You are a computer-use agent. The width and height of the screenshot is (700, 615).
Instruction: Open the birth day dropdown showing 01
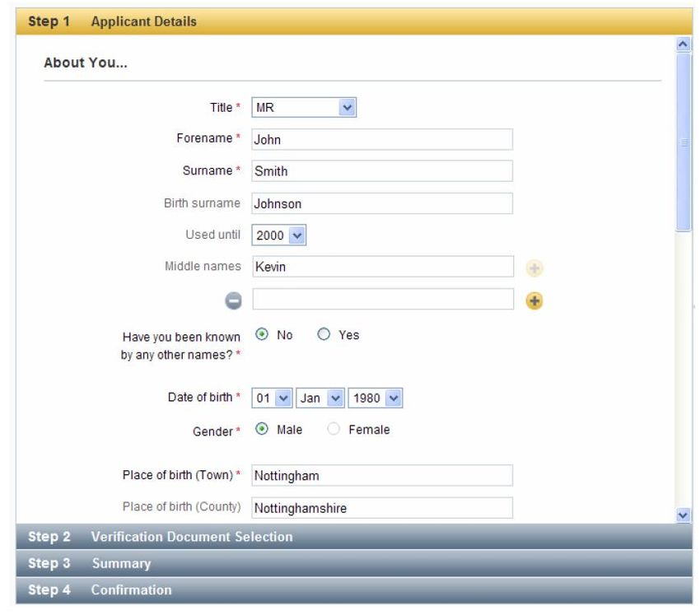(272, 398)
